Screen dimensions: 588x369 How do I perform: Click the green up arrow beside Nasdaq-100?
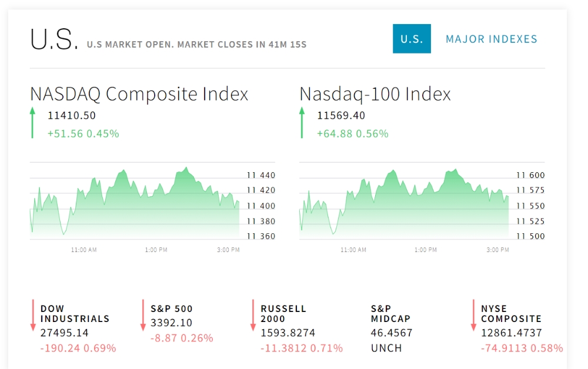[302, 122]
